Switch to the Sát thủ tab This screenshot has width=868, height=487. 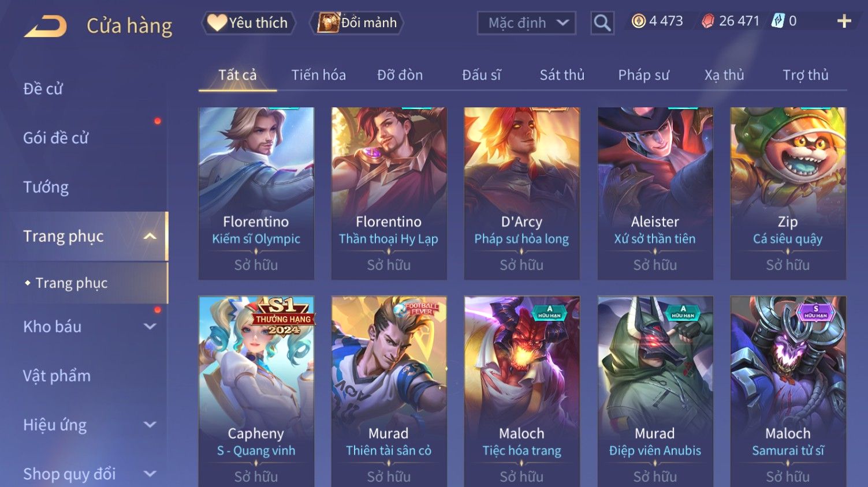(562, 75)
